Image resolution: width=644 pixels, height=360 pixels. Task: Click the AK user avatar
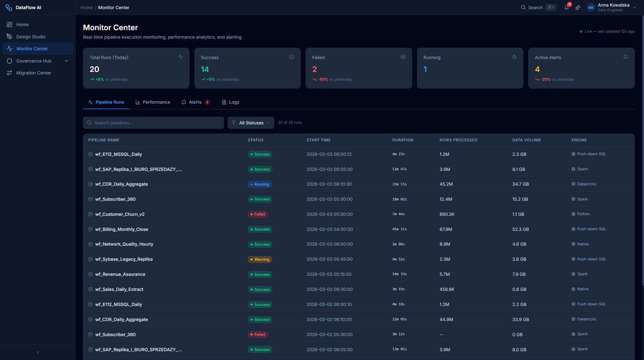click(591, 8)
